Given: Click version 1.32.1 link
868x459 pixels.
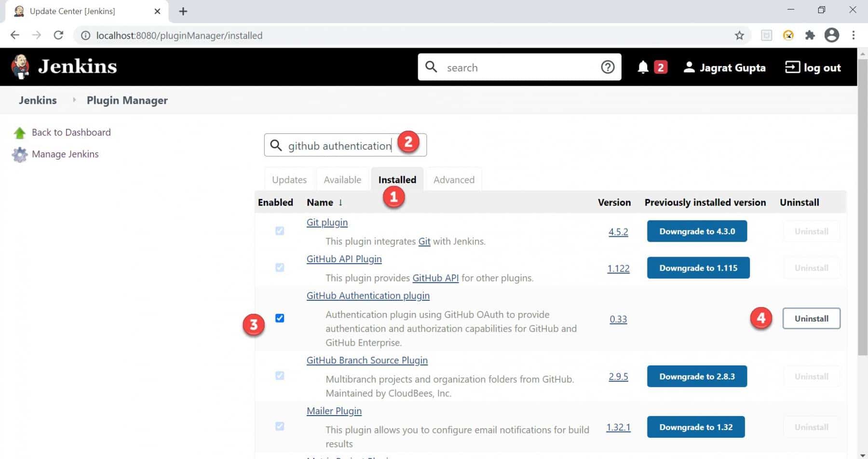Looking at the screenshot, I should point(618,427).
